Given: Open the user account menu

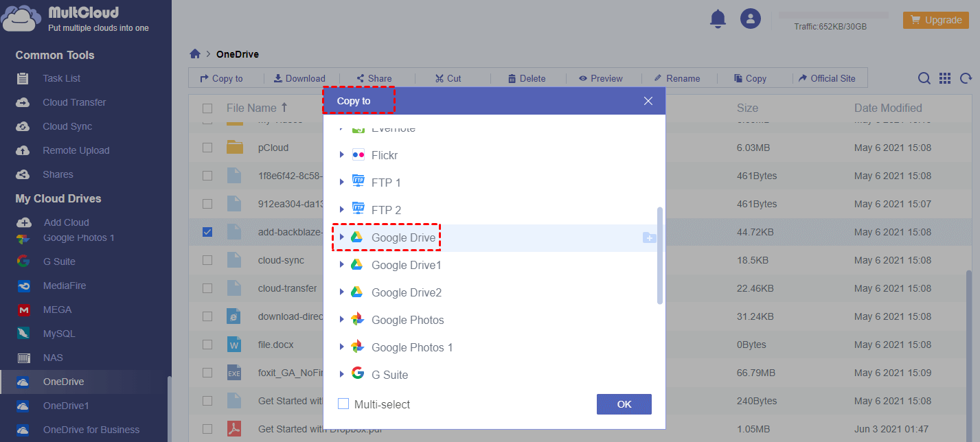Looking at the screenshot, I should [751, 19].
